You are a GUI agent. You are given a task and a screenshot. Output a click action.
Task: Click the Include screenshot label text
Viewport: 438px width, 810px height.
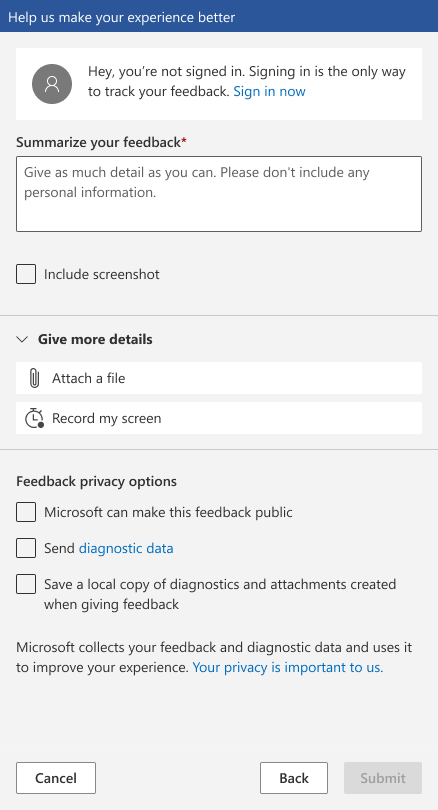pyautogui.click(x=102, y=274)
